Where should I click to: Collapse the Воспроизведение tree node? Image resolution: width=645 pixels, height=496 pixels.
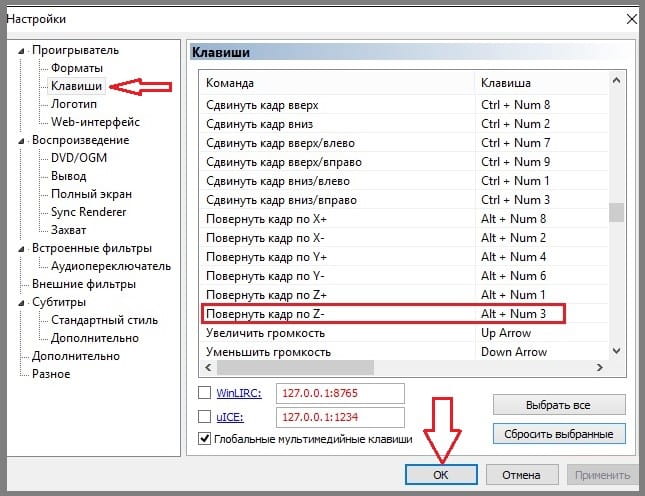point(21,141)
